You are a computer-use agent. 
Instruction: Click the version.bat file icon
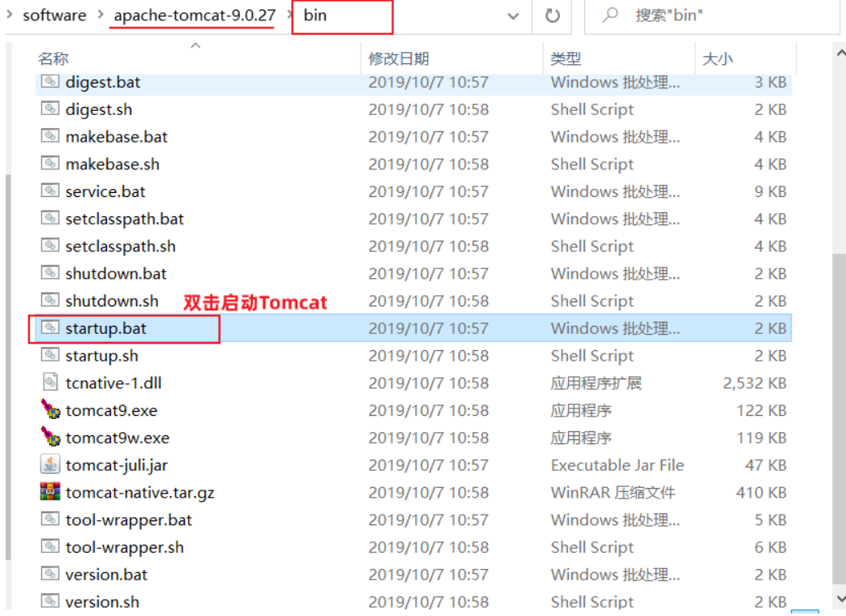pyautogui.click(x=50, y=574)
